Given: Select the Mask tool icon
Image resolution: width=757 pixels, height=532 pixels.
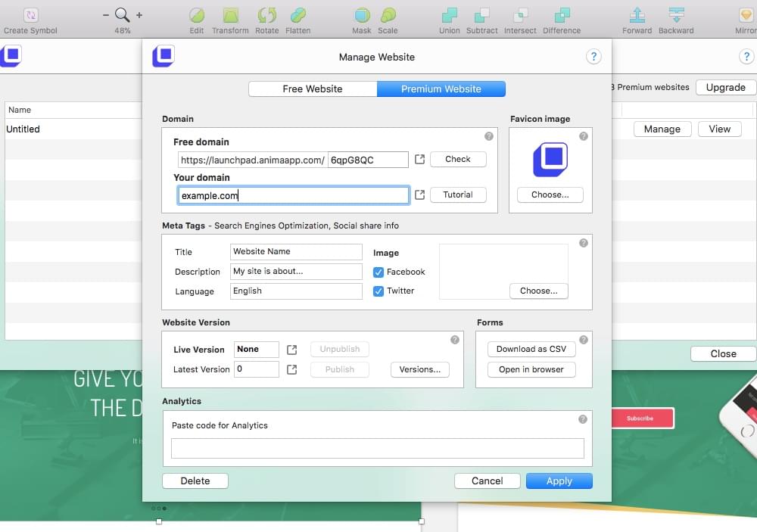Looking at the screenshot, I should click(x=362, y=15).
